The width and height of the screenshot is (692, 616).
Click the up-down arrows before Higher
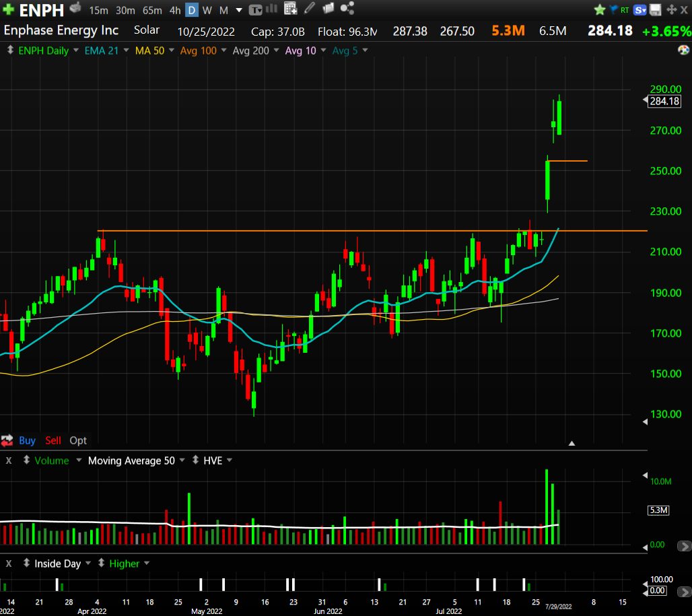[x=101, y=563]
